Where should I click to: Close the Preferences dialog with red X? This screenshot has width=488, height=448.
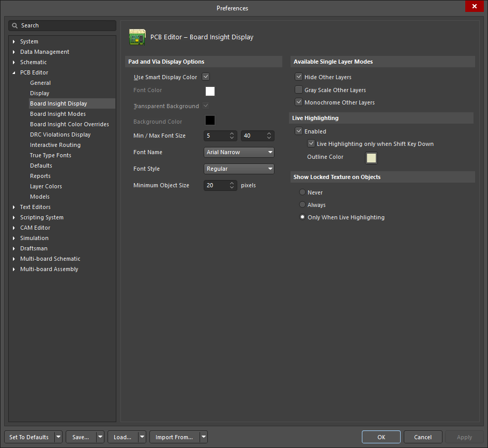pyautogui.click(x=475, y=6)
